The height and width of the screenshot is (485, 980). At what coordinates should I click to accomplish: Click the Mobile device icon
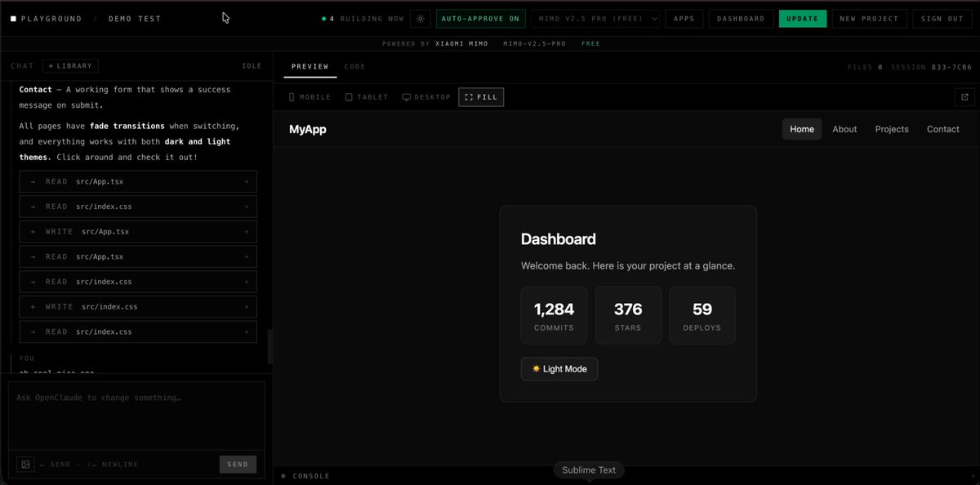point(292,97)
